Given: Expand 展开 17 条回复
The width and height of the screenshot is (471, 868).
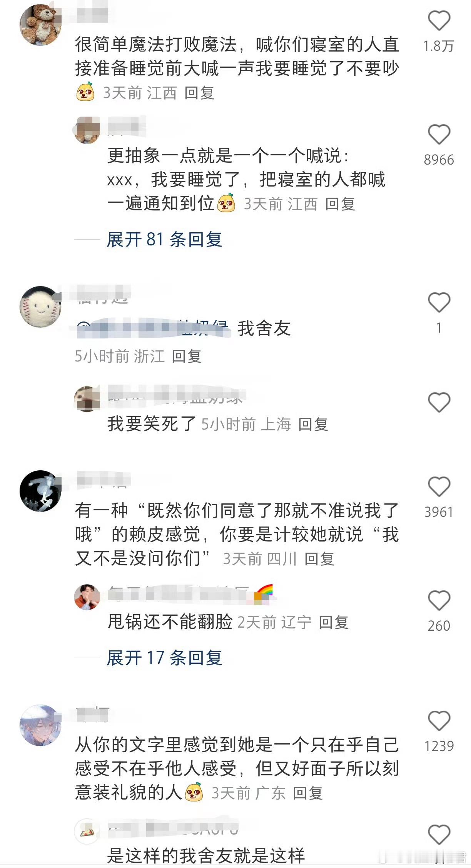Looking at the screenshot, I should 164,658.
